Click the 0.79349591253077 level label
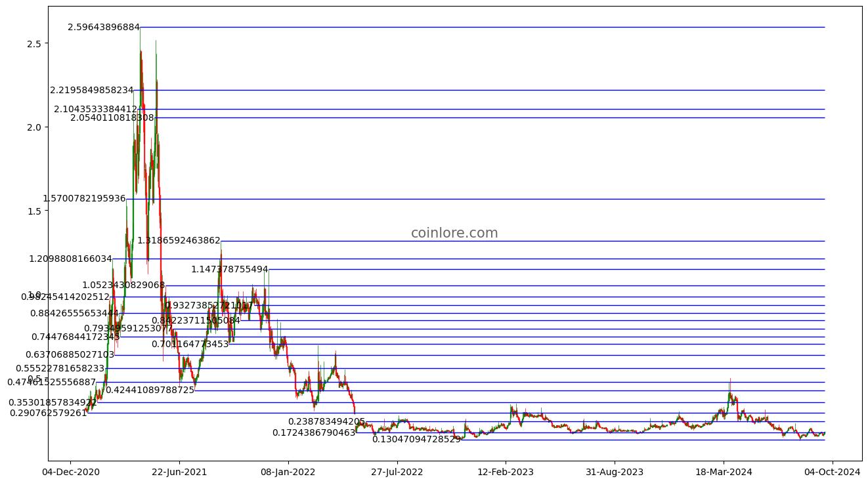Image resolution: width=868 pixels, height=483 pixels. [x=128, y=328]
